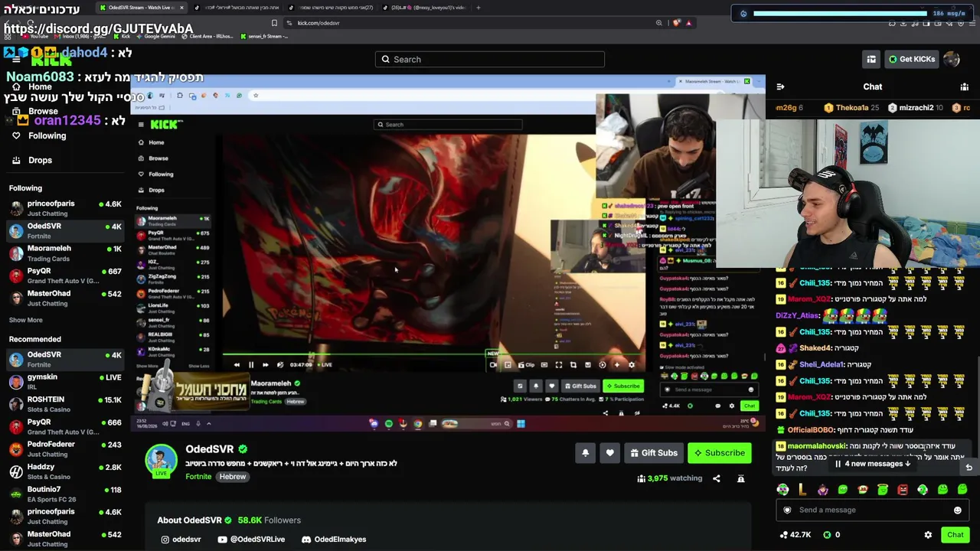The height and width of the screenshot is (551, 980).
Task: Toggle stream notifications with the bell
Action: (585, 453)
